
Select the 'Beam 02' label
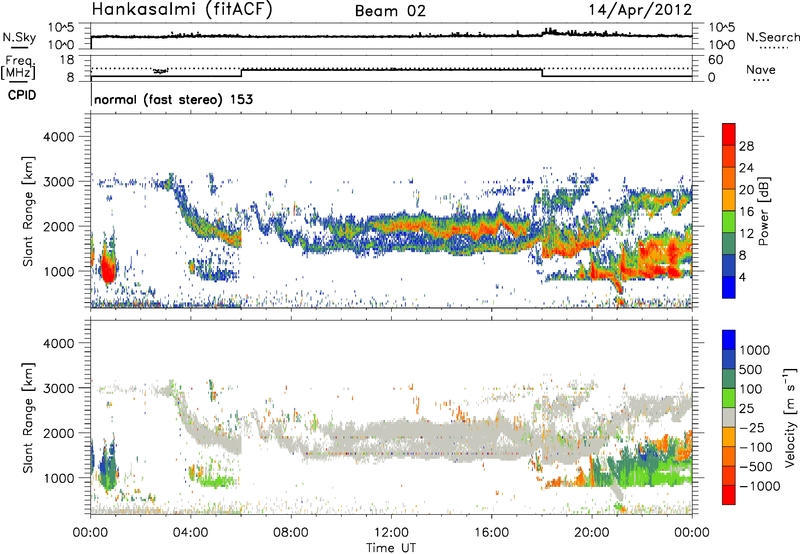[390, 11]
